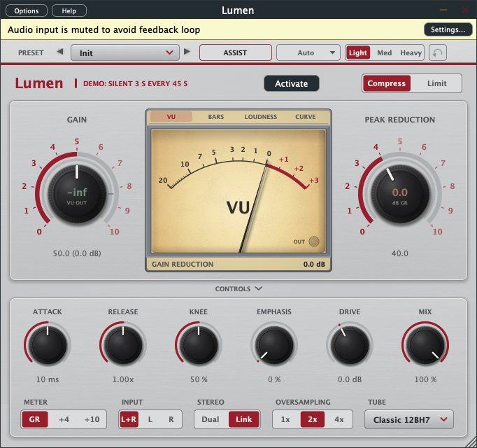Click the peak reduction value 40.0
Screen dimensions: 477x448
coord(400,253)
